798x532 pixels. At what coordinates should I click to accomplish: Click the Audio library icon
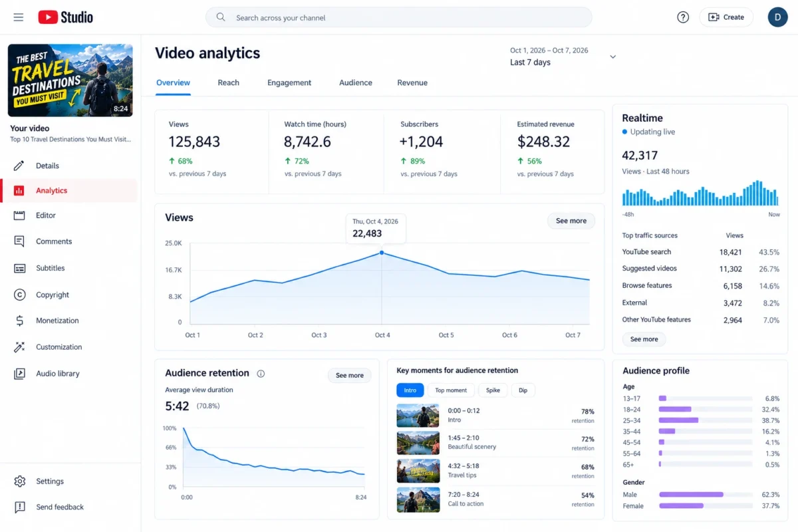click(x=19, y=374)
